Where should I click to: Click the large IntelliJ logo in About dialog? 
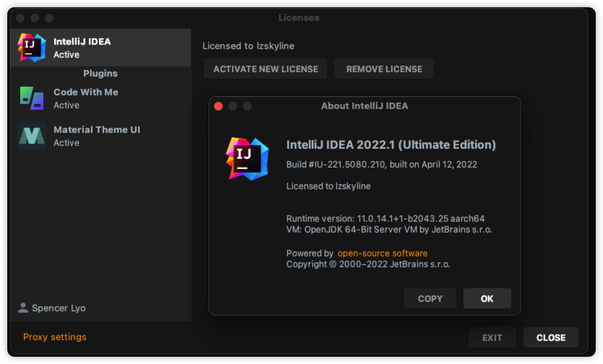[247, 159]
